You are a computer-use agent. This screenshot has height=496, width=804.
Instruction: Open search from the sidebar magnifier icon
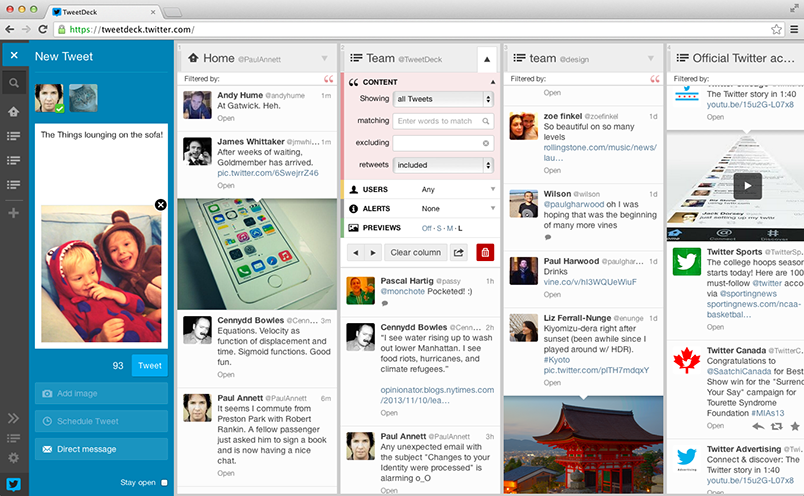coord(14,83)
